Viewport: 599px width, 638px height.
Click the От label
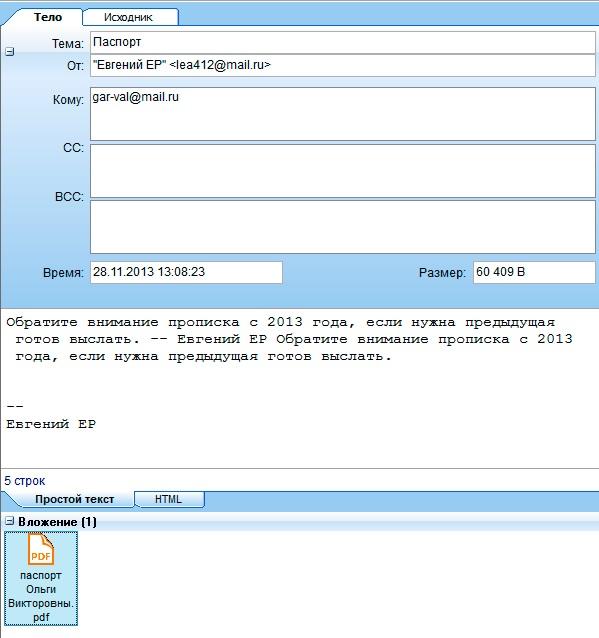click(75, 66)
